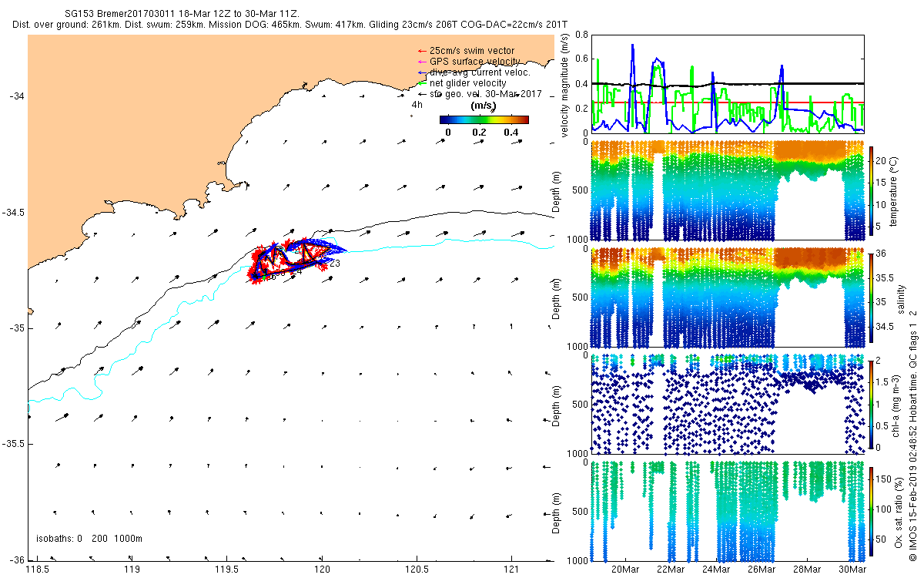Click the 121 longitude tick label
Image resolution: width=924 pixels, height=578 pixels.
[x=512, y=570]
